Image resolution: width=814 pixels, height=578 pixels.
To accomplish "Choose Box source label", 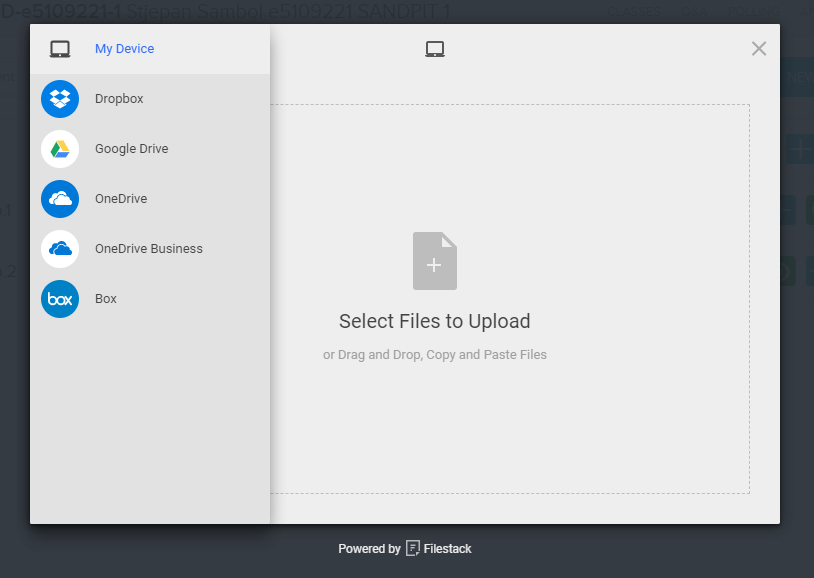I will (x=105, y=299).
